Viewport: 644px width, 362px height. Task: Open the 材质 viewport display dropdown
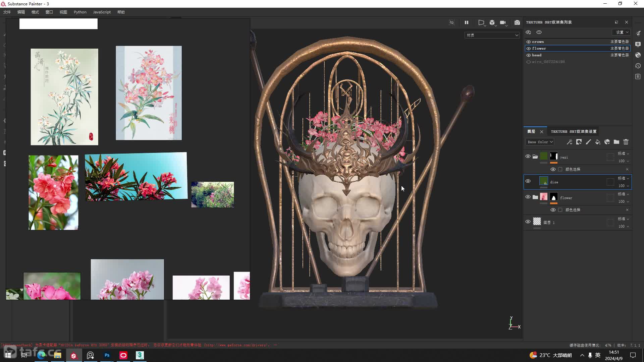pyautogui.click(x=492, y=35)
